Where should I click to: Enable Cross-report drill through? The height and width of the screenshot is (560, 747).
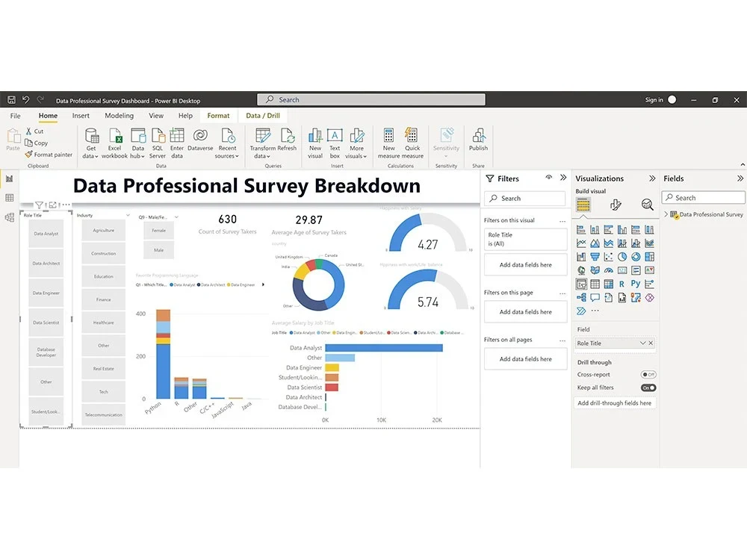(648, 374)
